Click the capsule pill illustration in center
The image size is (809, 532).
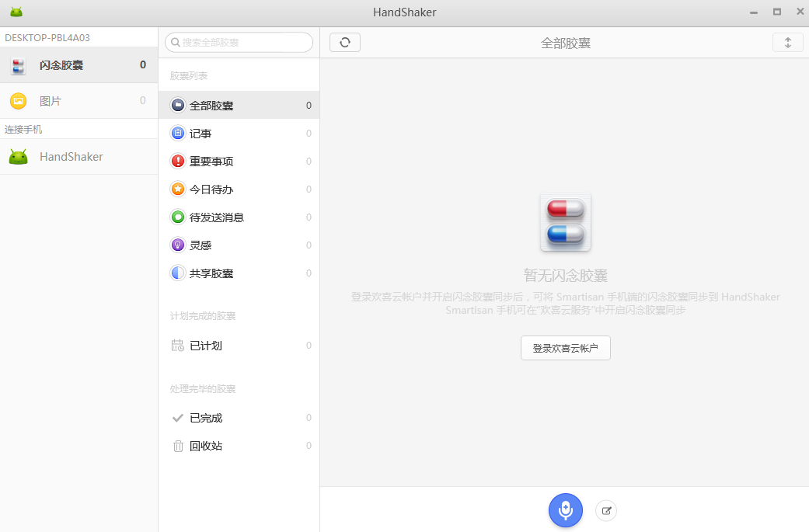(565, 221)
